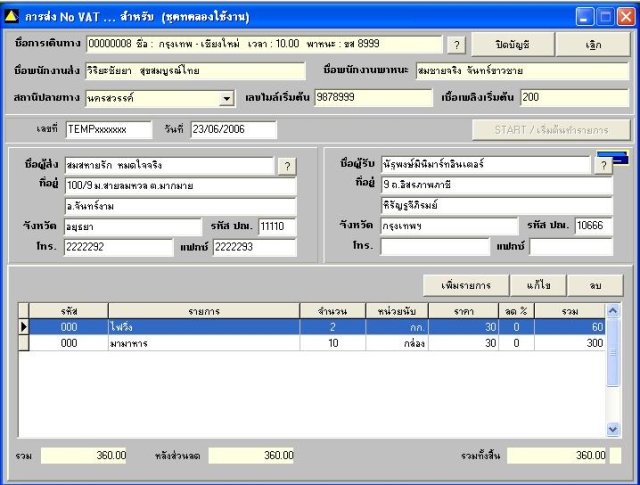This screenshot has width=640, height=485.
Task: Click the vertical scrollbar thumb of the item table
Action: [x=613, y=352]
